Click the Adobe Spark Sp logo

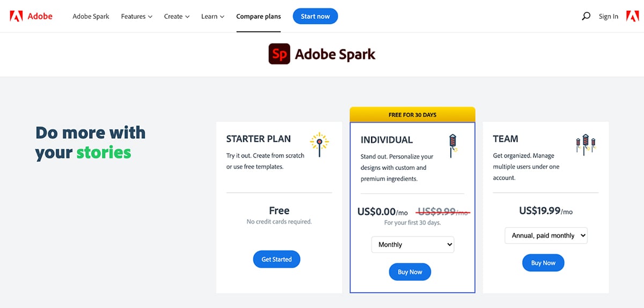[279, 54]
